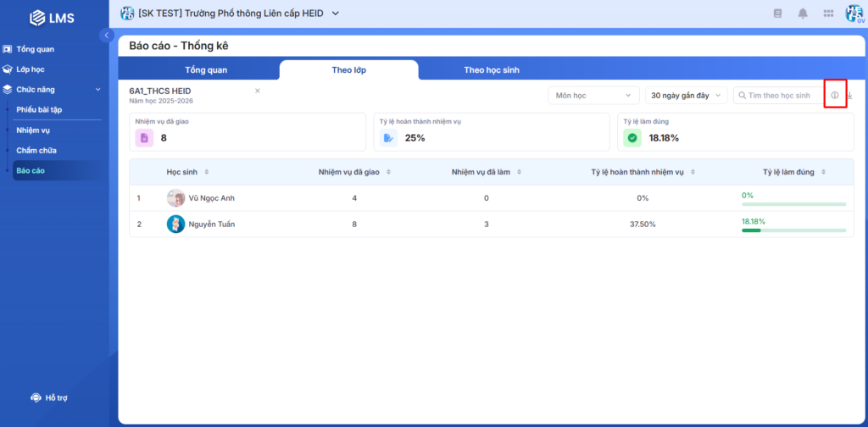Screen dimensions: 868x427
Task: Open the Môn học dropdown
Action: [x=593, y=96]
